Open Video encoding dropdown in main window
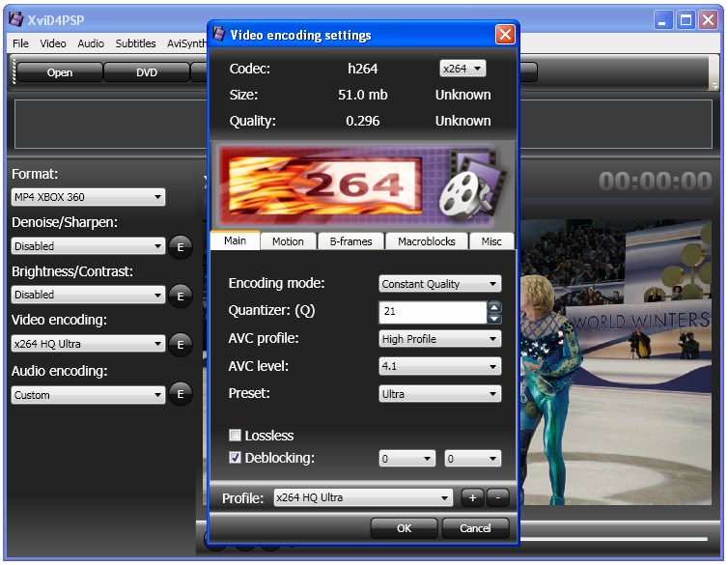Image resolution: width=728 pixels, height=565 pixels. pyautogui.click(x=88, y=344)
